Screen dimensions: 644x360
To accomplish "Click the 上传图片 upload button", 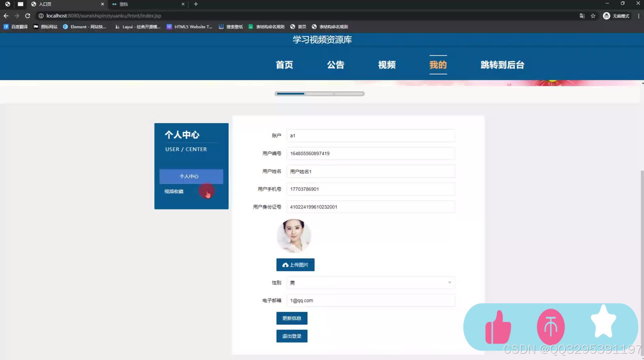I will tap(295, 265).
